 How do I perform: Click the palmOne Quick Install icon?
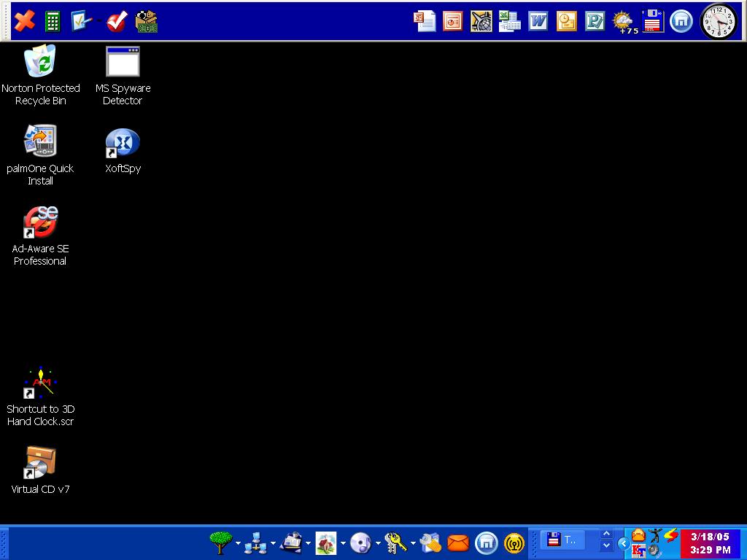[40, 141]
